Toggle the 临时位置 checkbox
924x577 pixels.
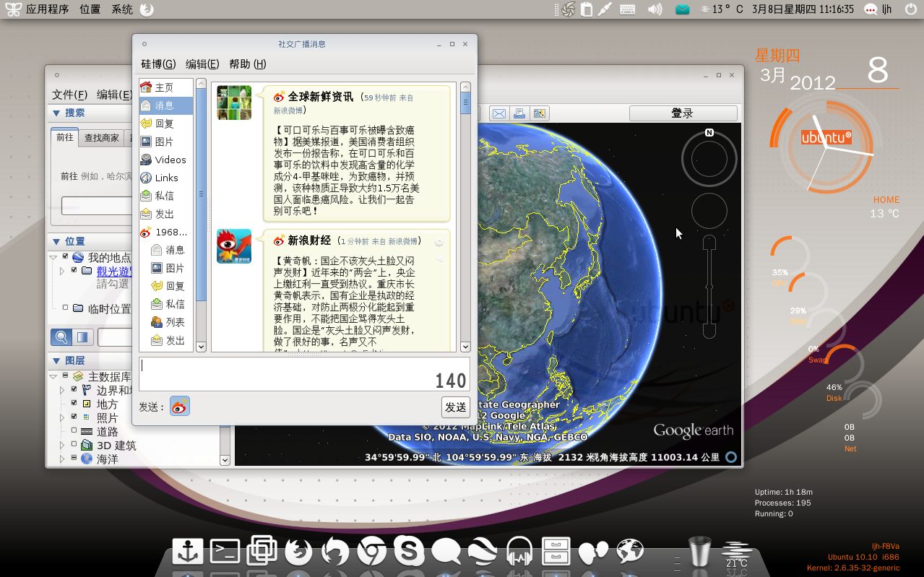pyautogui.click(x=66, y=308)
